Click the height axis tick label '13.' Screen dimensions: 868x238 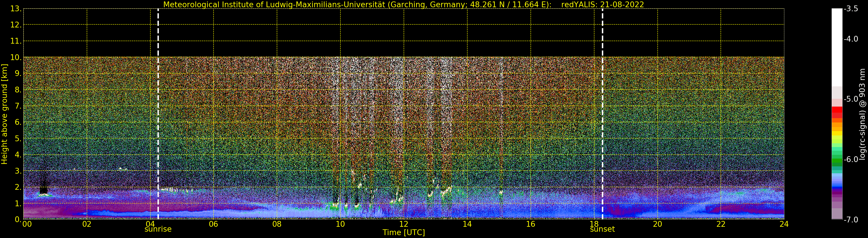[x=16, y=9]
